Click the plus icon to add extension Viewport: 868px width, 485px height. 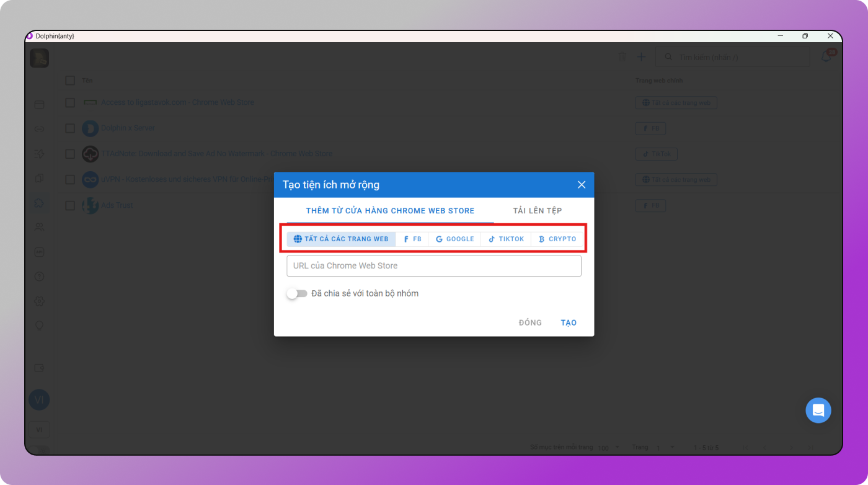click(642, 57)
